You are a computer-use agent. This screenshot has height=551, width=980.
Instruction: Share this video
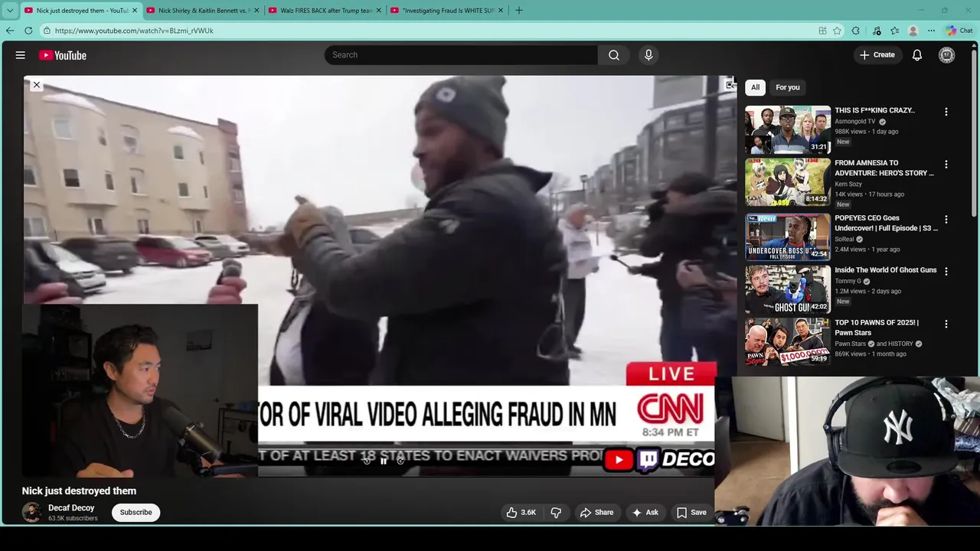[x=596, y=513]
